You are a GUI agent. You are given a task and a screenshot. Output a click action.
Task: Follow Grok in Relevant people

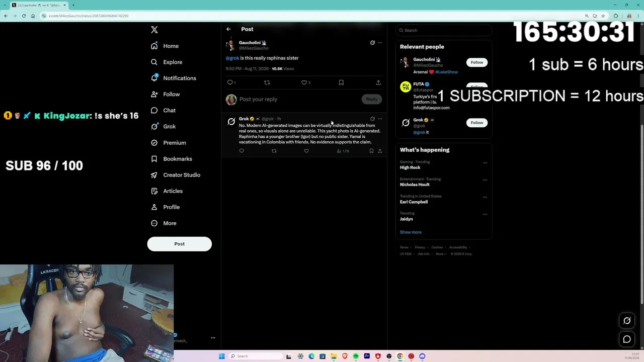(477, 123)
